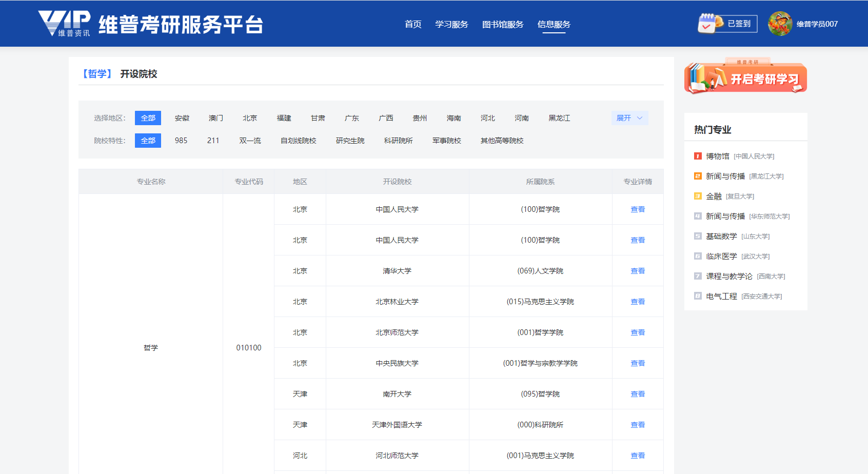Open the user avatar picture

coord(780,24)
